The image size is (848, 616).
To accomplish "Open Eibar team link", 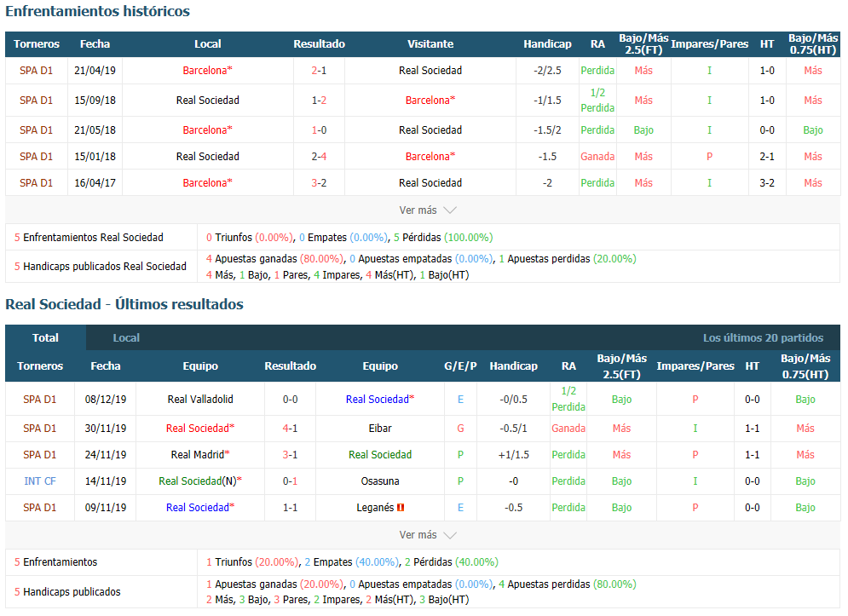I will [x=380, y=429].
